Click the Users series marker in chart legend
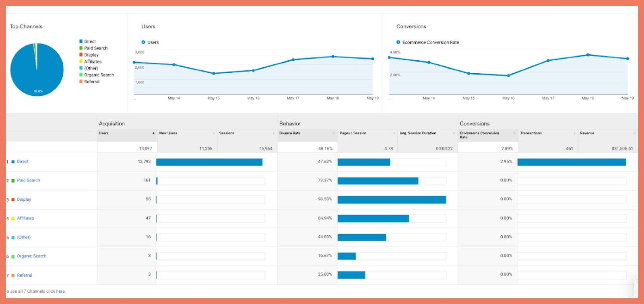Viewport: 644px width, 304px height. point(143,42)
